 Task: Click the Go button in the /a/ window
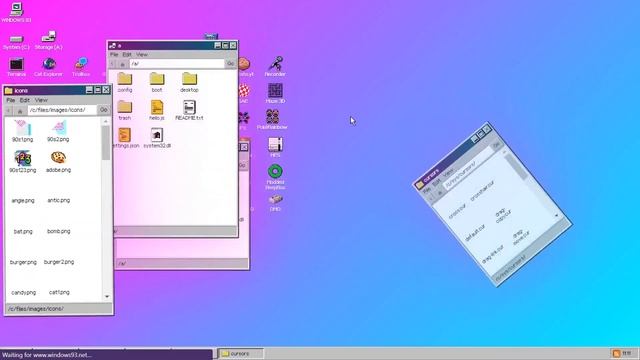231,64
